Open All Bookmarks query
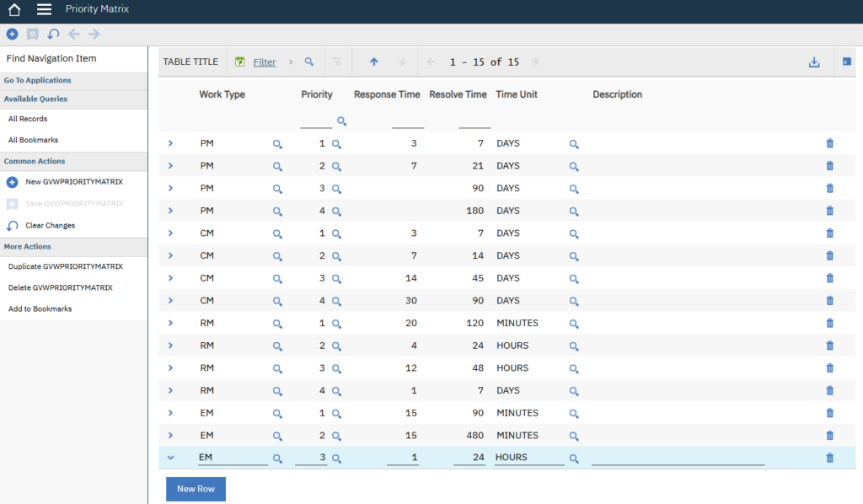The width and height of the screenshot is (863, 504). point(33,140)
